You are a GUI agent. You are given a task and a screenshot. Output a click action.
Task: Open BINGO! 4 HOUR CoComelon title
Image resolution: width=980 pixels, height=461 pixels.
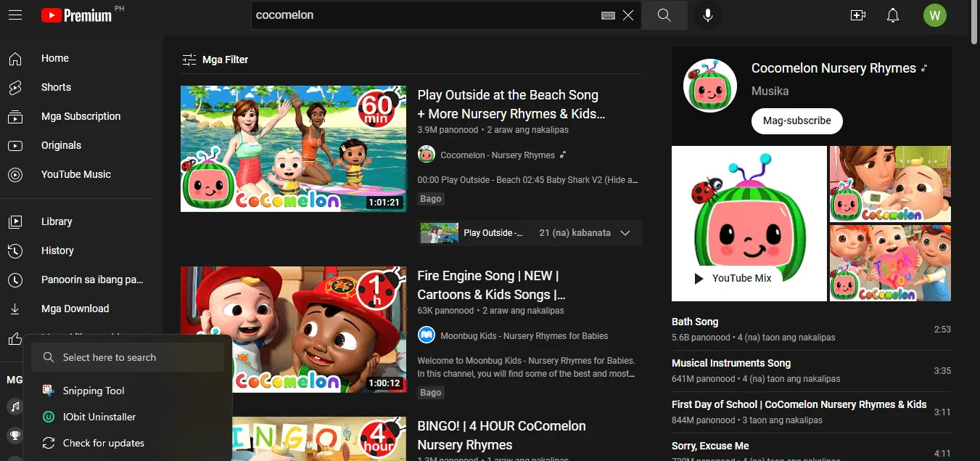coord(501,435)
